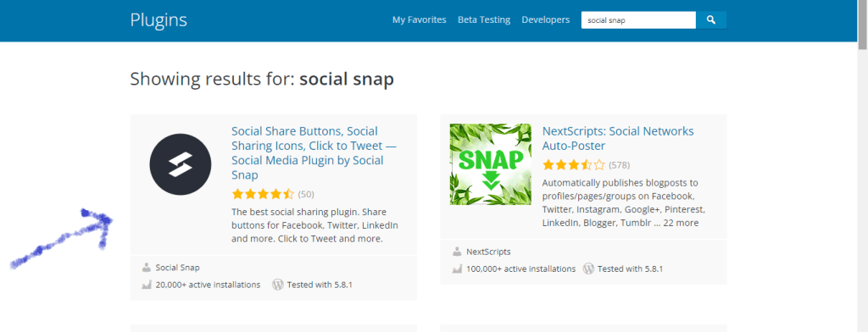868x332 pixels.
Task: Click the author icon beside NextScripts
Action: [457, 252]
